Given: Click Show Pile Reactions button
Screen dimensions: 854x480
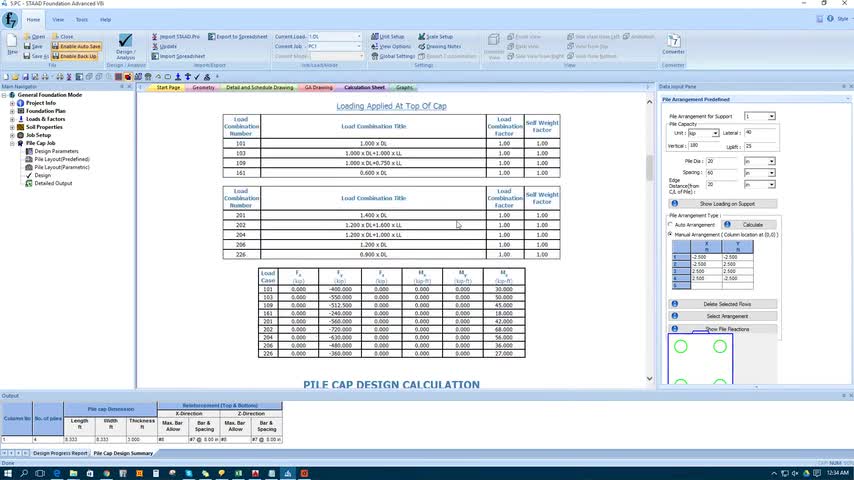Looking at the screenshot, I should pos(723,329).
